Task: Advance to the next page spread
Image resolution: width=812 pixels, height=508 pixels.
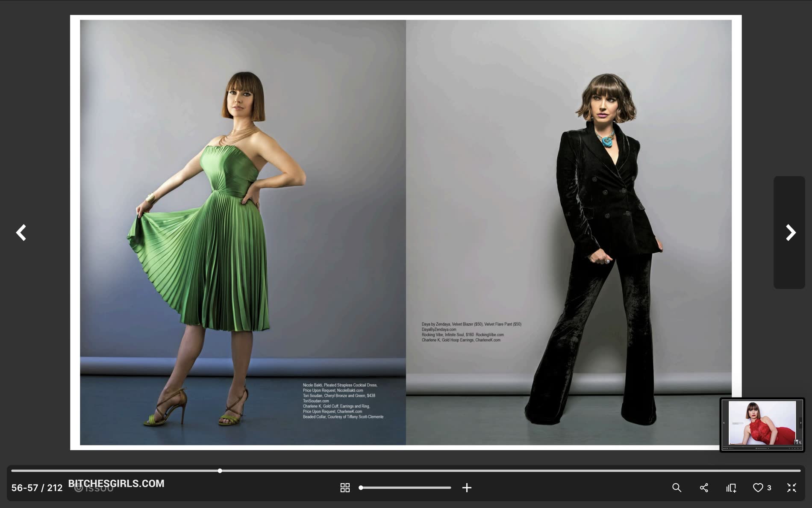Action: 790,233
